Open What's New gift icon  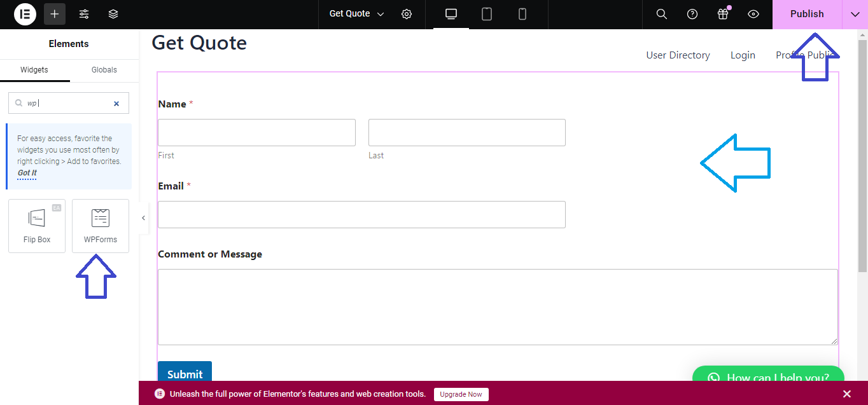tap(722, 14)
